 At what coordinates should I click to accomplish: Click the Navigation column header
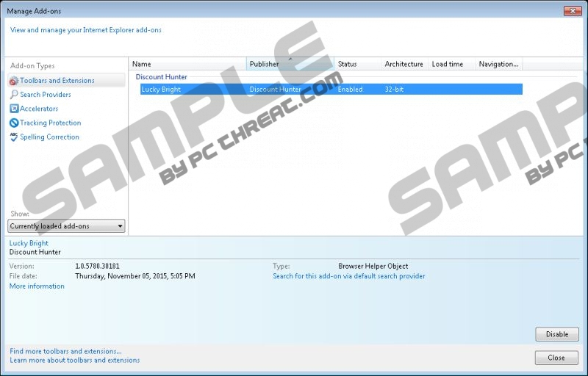(498, 64)
